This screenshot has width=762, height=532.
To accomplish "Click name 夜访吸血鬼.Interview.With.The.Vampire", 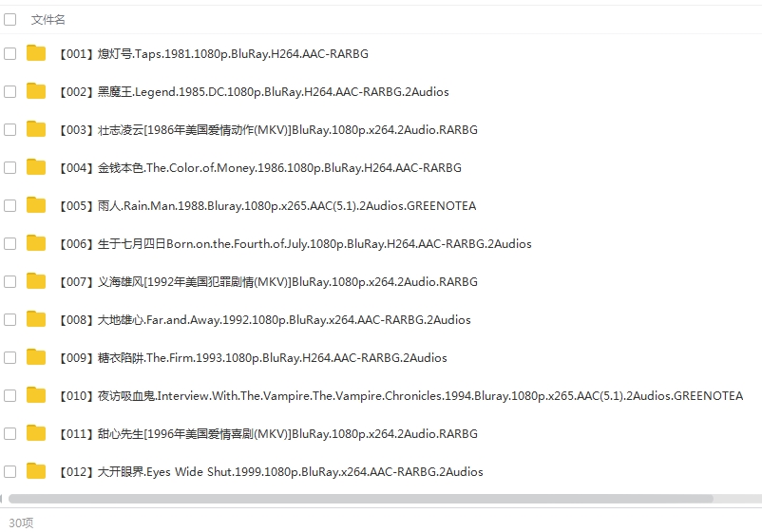I will pos(401,395).
